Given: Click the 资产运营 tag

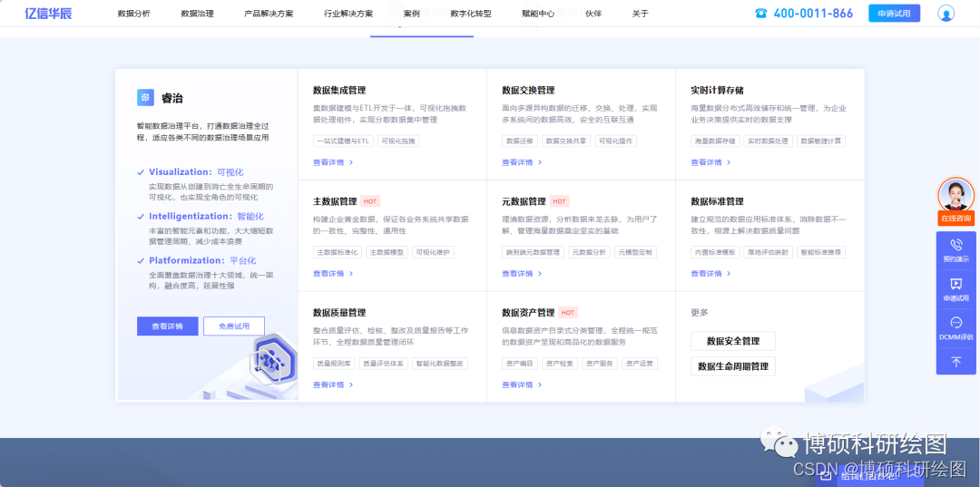Looking at the screenshot, I should [x=640, y=364].
